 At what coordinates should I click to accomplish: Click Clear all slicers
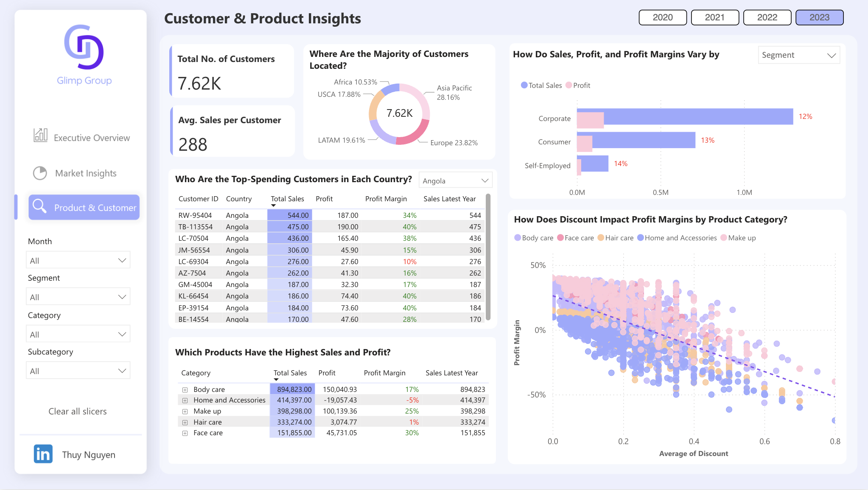[78, 411]
